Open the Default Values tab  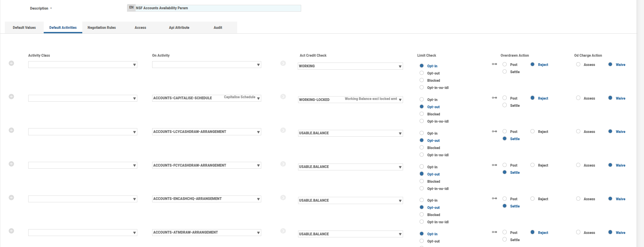[24, 27]
